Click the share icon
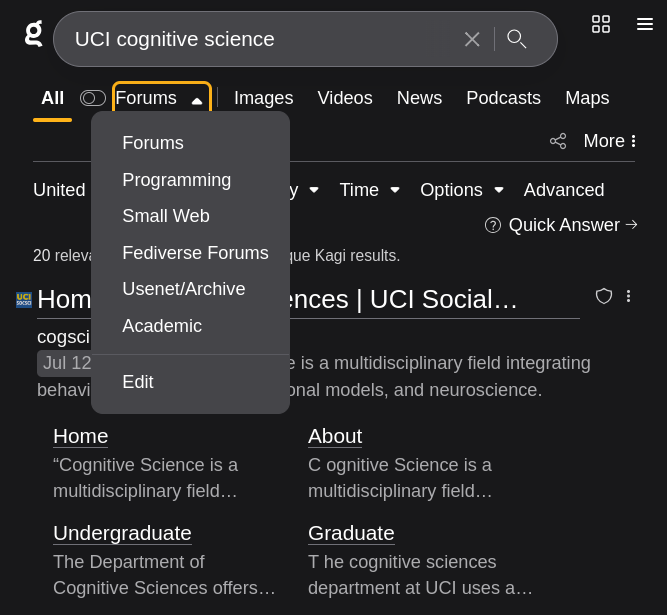The image size is (667, 615). point(558,141)
